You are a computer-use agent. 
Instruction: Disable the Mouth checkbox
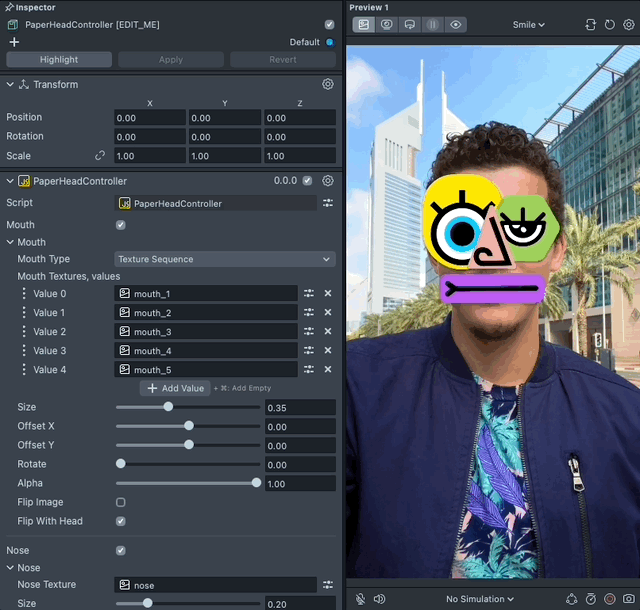[x=121, y=225]
